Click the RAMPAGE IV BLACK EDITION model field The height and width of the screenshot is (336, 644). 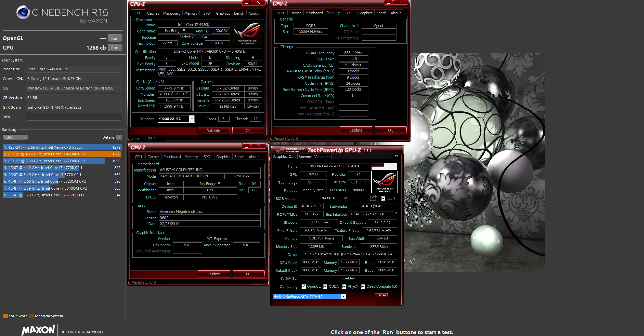coord(191,176)
